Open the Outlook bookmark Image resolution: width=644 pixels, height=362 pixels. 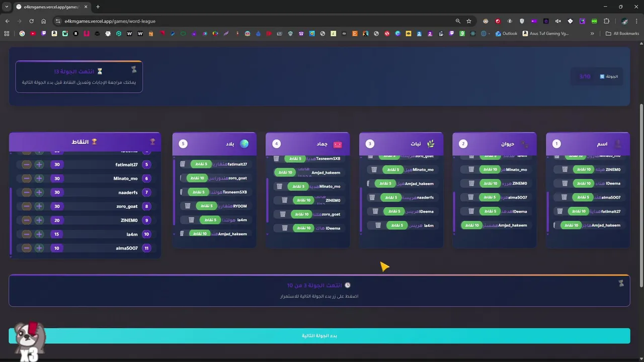[x=506, y=34]
